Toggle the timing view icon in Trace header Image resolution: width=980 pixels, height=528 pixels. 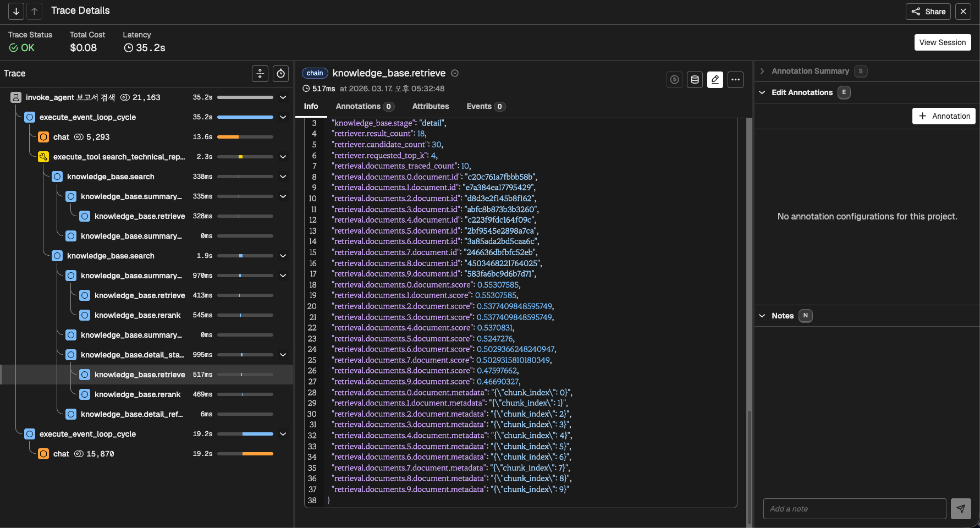[x=280, y=74]
